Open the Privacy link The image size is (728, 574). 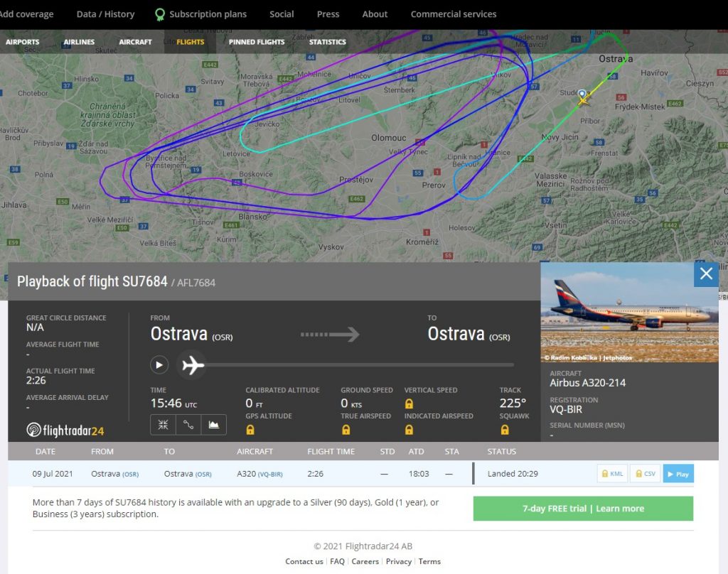(399, 561)
